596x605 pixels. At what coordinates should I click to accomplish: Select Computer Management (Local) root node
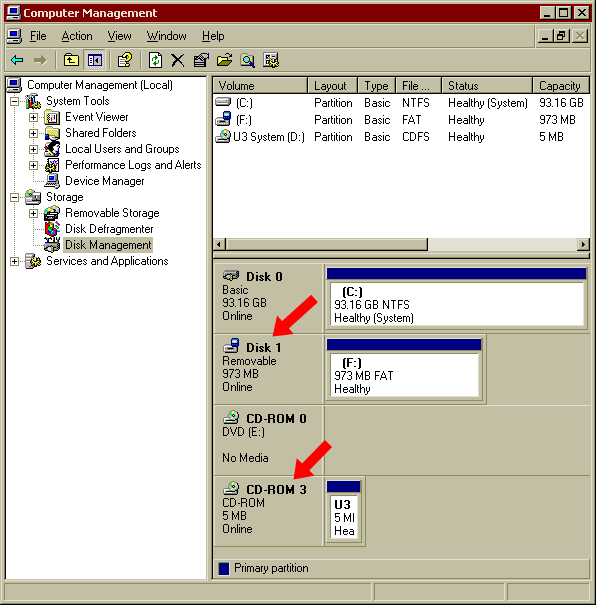point(100,85)
